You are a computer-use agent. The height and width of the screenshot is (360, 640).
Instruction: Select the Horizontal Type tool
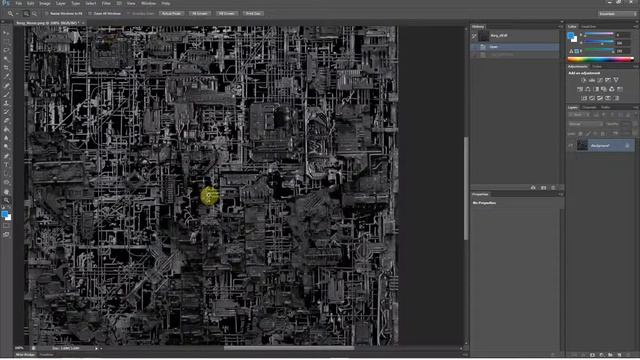click(6, 165)
